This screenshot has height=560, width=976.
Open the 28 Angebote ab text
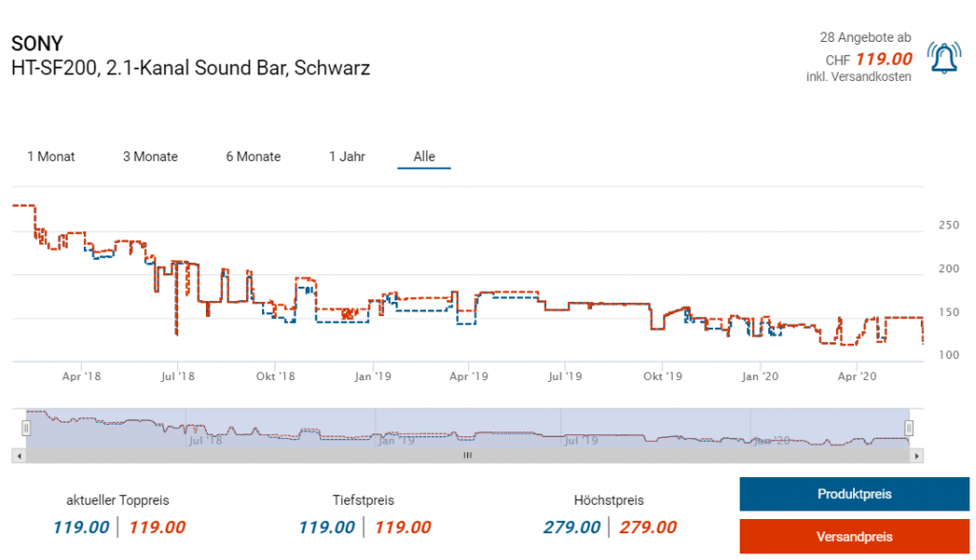click(x=865, y=37)
